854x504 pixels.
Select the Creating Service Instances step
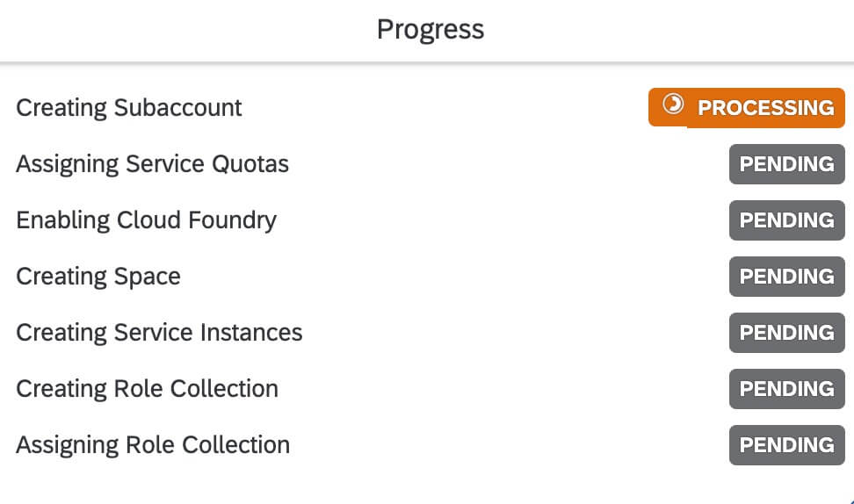coord(159,333)
